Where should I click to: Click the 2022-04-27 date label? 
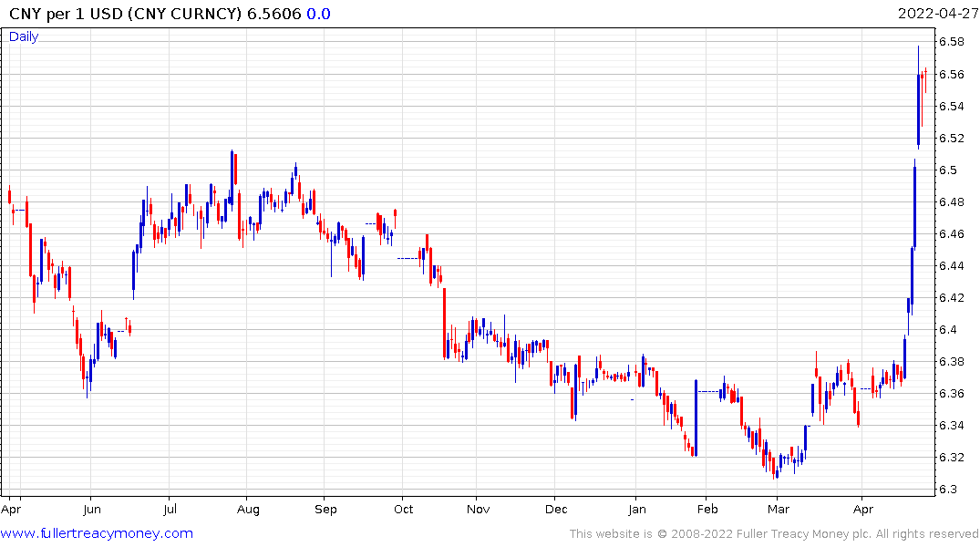click(937, 14)
